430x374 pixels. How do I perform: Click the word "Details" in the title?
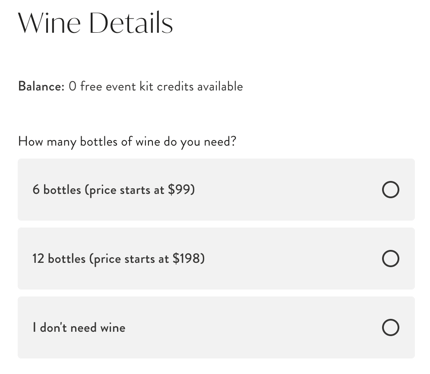coord(131,23)
